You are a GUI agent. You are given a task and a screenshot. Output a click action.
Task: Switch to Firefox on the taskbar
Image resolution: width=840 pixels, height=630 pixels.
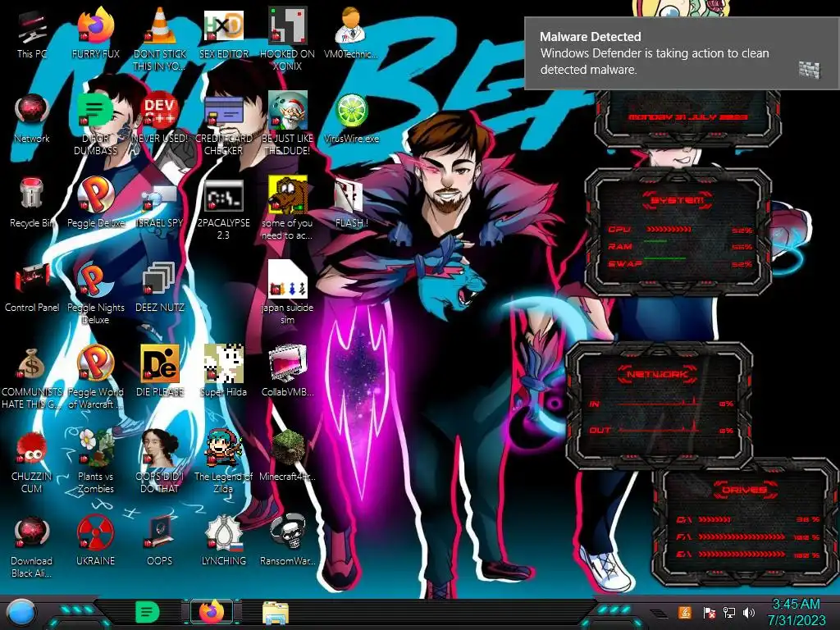pos(212,612)
